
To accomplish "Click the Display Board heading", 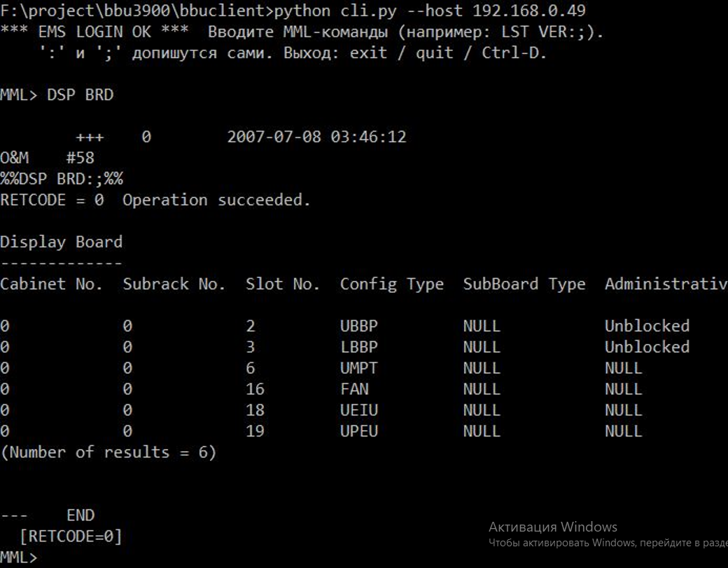I will coord(62,242).
